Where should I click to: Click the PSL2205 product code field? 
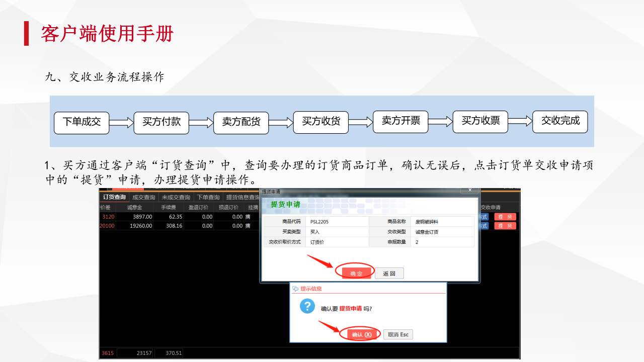click(337, 222)
